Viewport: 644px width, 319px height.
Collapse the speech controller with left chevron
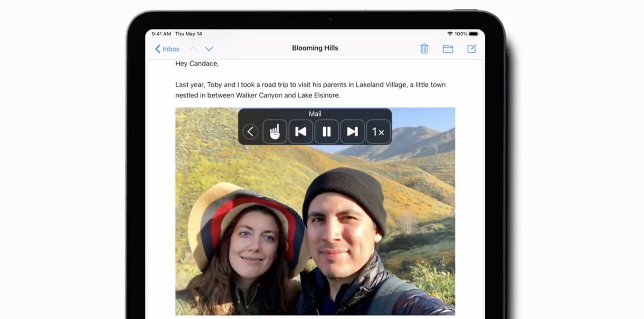pyautogui.click(x=250, y=132)
